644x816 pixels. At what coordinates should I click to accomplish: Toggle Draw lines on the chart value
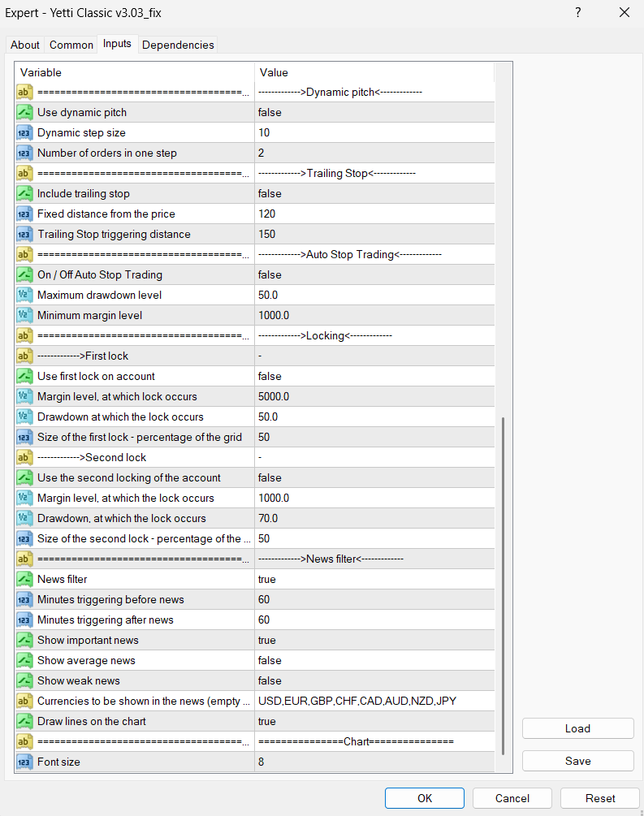(374, 721)
